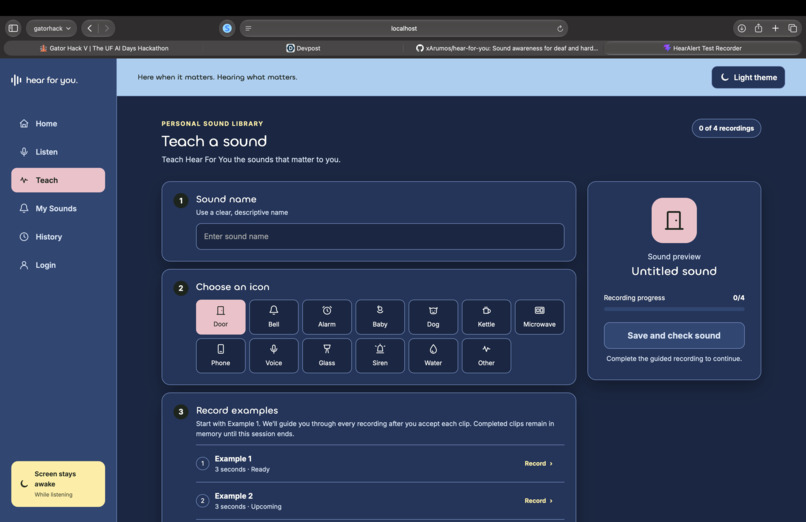Pick the Alarm icon tile
Viewport: 806px width, 522px height.
click(x=327, y=317)
